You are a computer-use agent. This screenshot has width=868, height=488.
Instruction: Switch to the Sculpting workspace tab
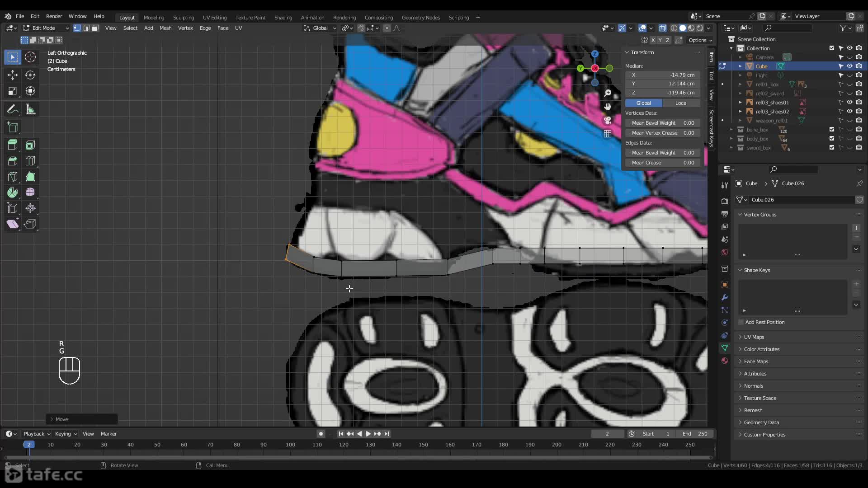tap(184, 18)
